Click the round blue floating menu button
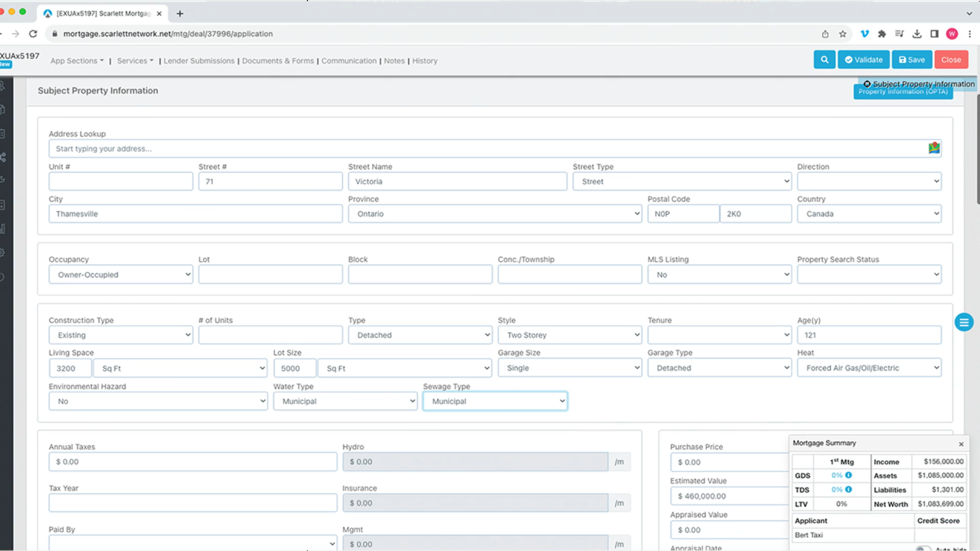This screenshot has width=980, height=551. pos(963,322)
